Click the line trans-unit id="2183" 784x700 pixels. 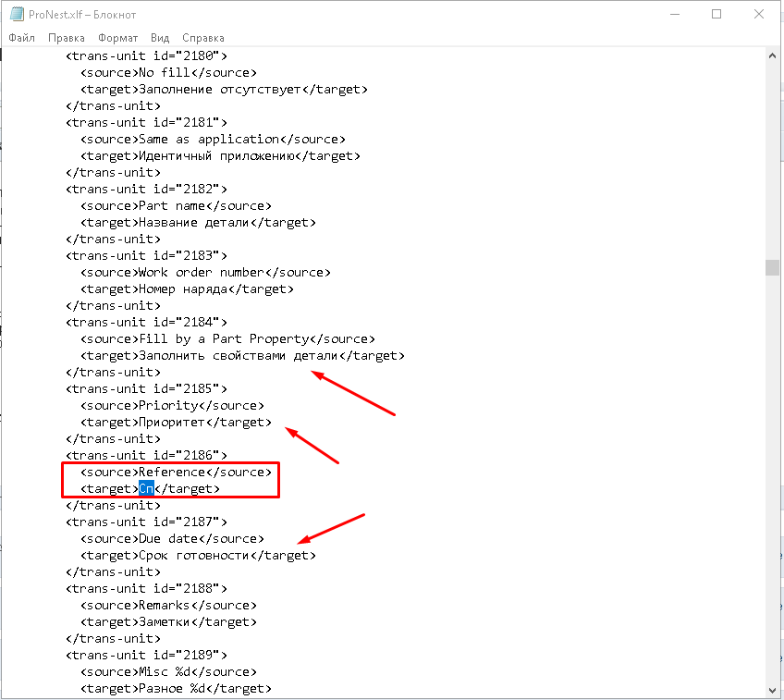146,255
